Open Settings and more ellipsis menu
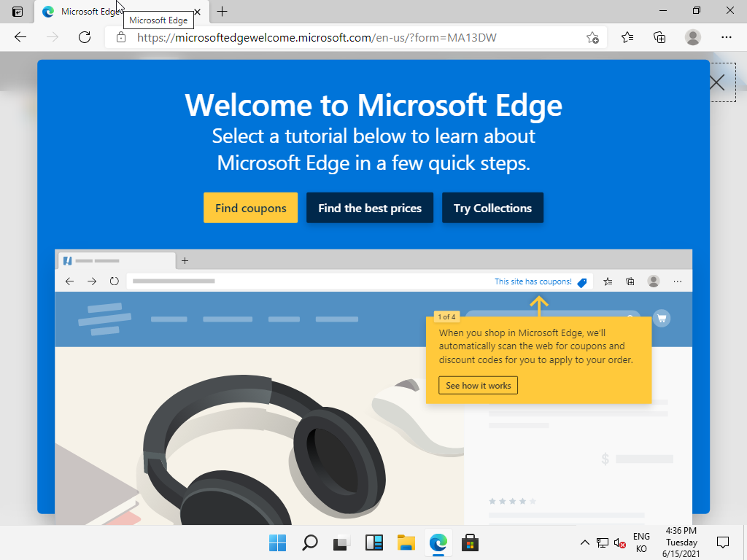Image resolution: width=747 pixels, height=560 pixels. tap(726, 37)
